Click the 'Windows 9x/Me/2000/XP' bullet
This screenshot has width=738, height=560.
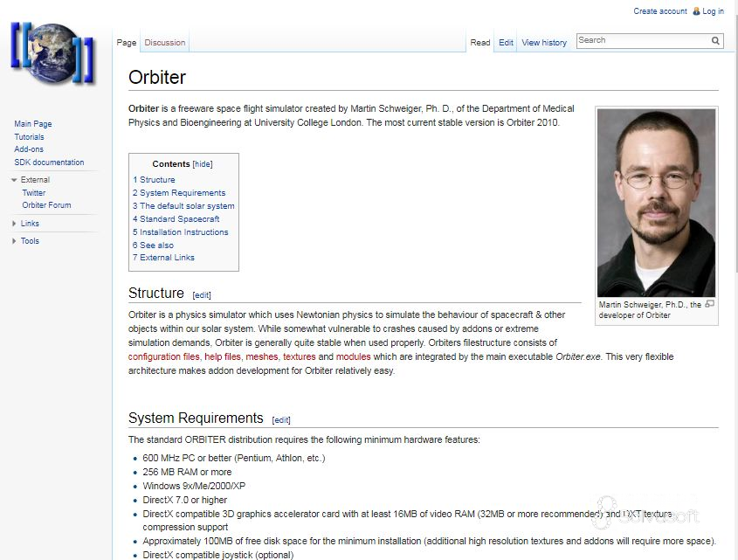[194, 486]
